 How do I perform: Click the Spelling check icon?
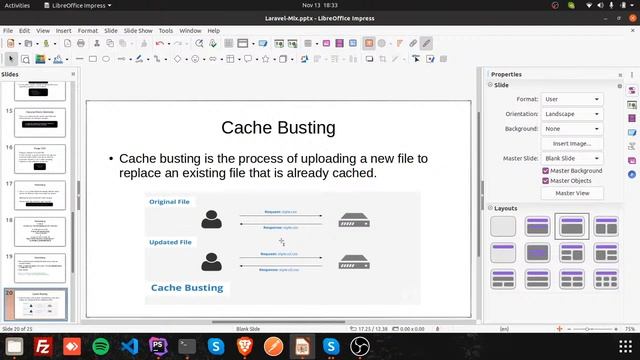tap(213, 43)
